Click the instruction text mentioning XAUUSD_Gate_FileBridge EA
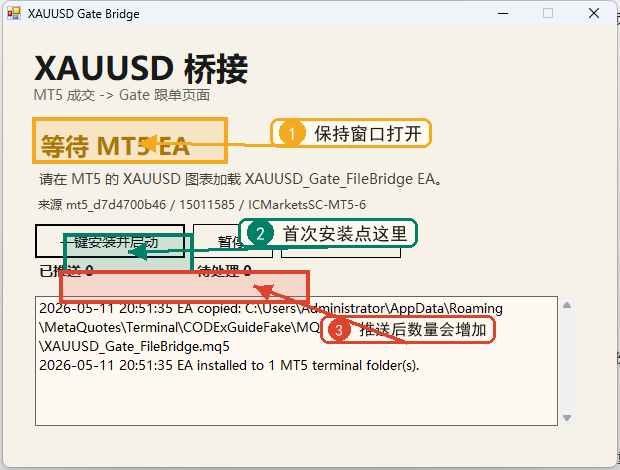620x470 pixels. pyautogui.click(x=240, y=179)
